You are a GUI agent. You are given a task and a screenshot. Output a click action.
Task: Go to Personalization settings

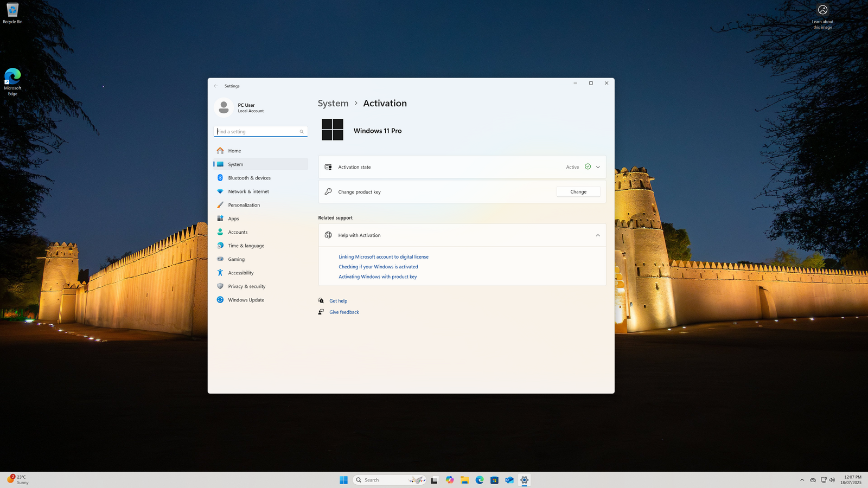pos(244,205)
